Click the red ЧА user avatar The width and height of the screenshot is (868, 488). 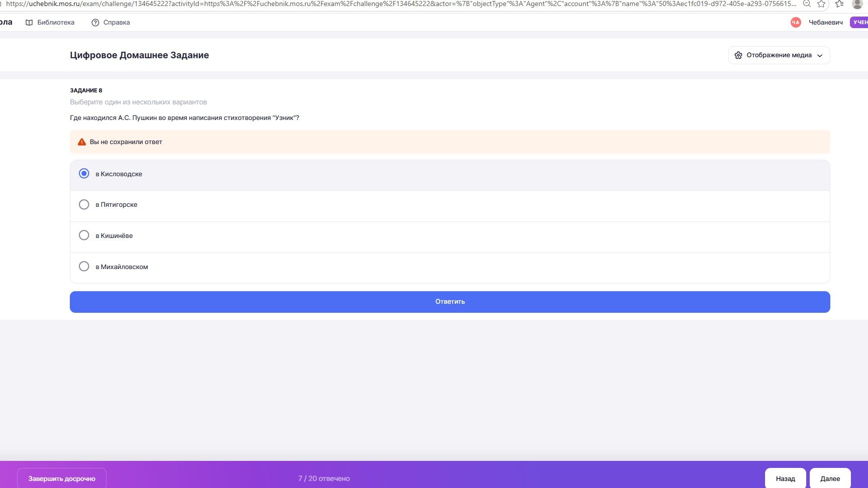tap(796, 22)
